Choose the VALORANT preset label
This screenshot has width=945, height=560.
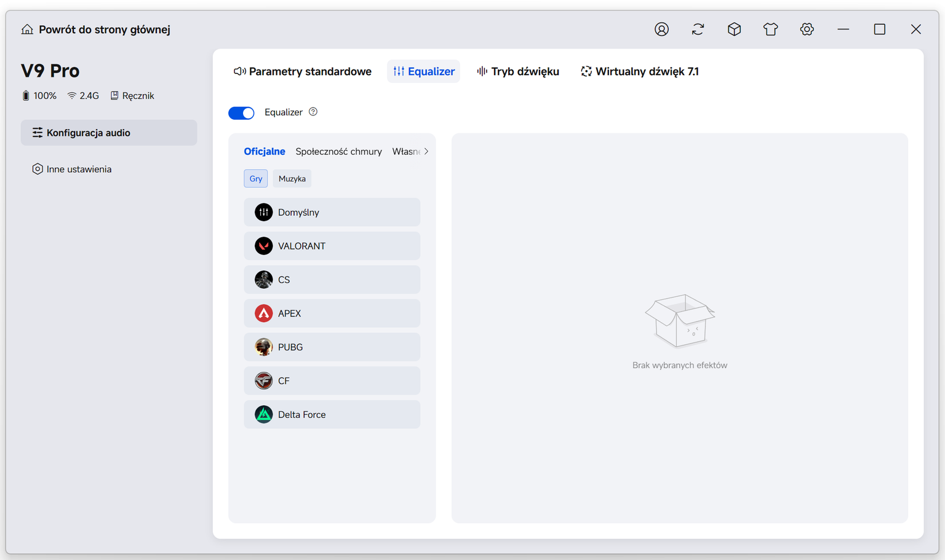301,246
